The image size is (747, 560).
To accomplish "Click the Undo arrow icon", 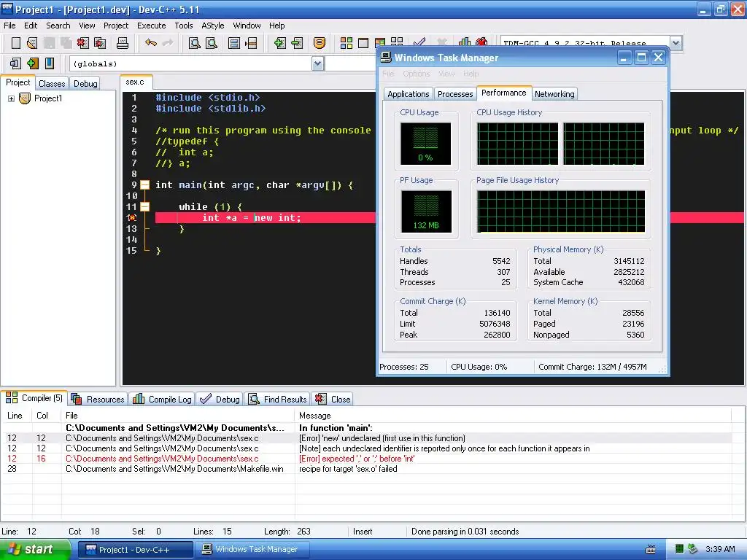I will (x=151, y=43).
